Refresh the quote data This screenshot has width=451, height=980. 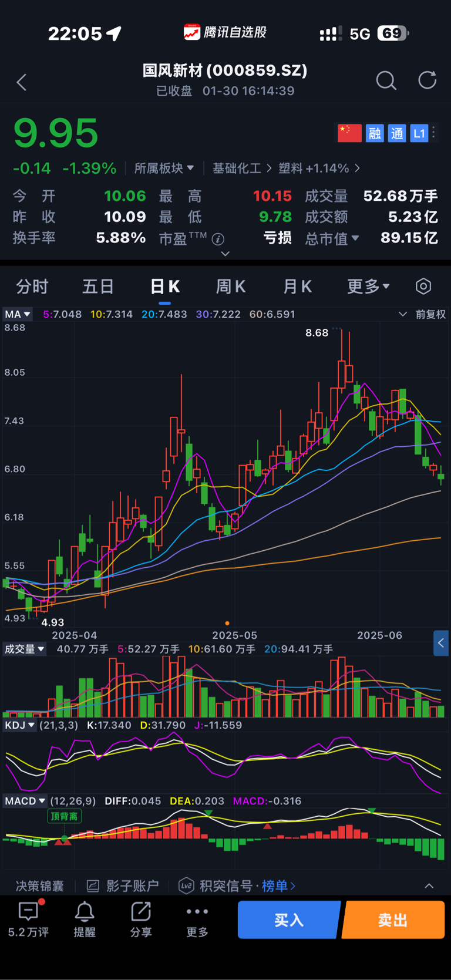point(428,80)
